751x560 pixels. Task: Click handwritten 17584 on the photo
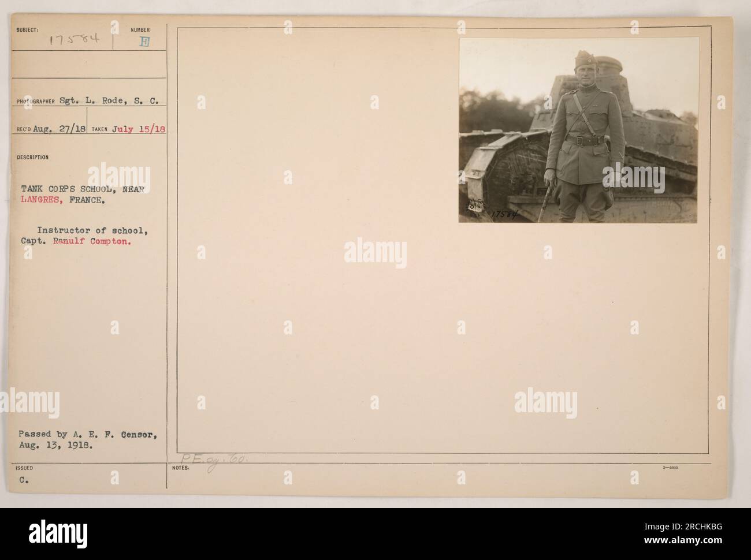click(x=504, y=215)
